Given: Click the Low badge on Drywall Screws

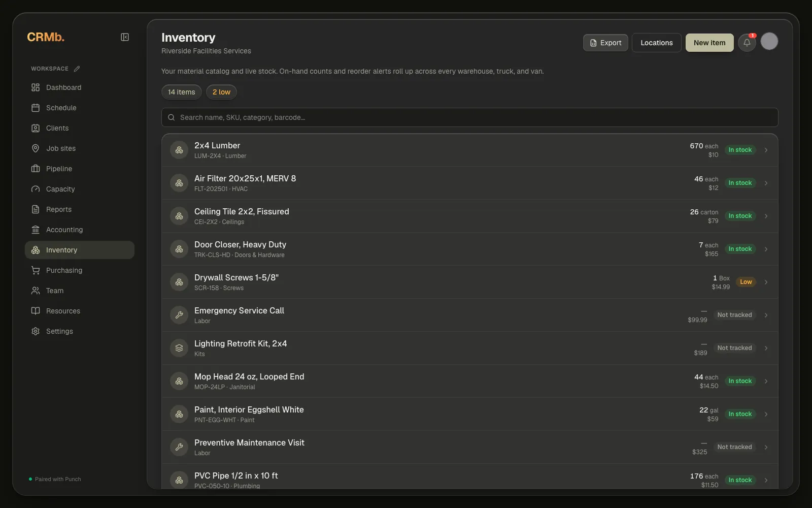Looking at the screenshot, I should pyautogui.click(x=746, y=282).
